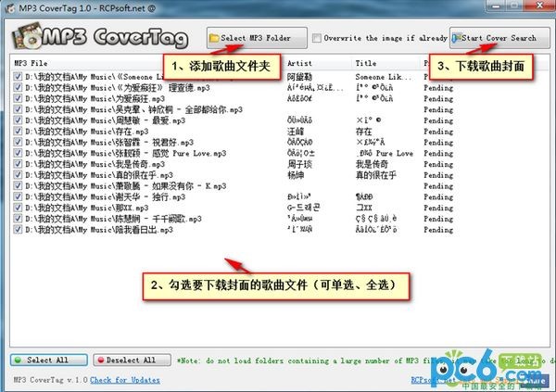The image size is (556, 392).
Task: Click the Select All button
Action: click(49, 360)
